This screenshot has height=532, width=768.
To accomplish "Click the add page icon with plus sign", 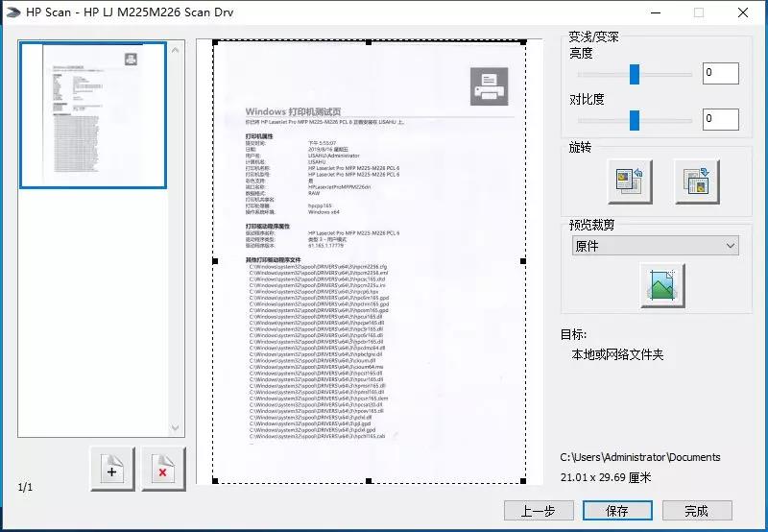I will 112,471.
